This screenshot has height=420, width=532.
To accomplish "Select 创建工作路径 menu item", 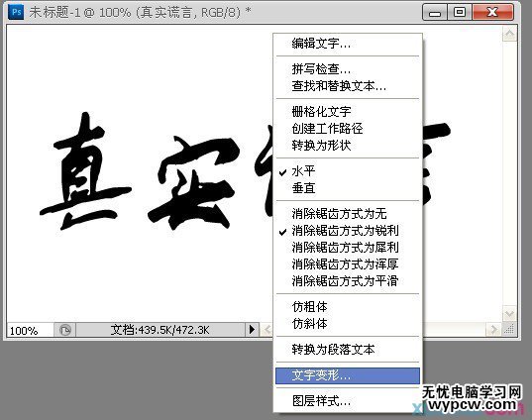I will point(348,129).
